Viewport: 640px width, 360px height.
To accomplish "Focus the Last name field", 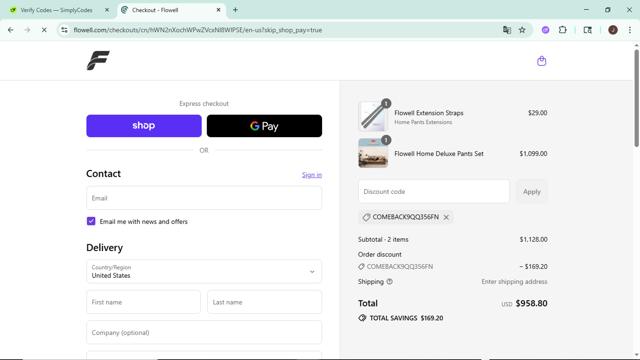I will tap(264, 302).
